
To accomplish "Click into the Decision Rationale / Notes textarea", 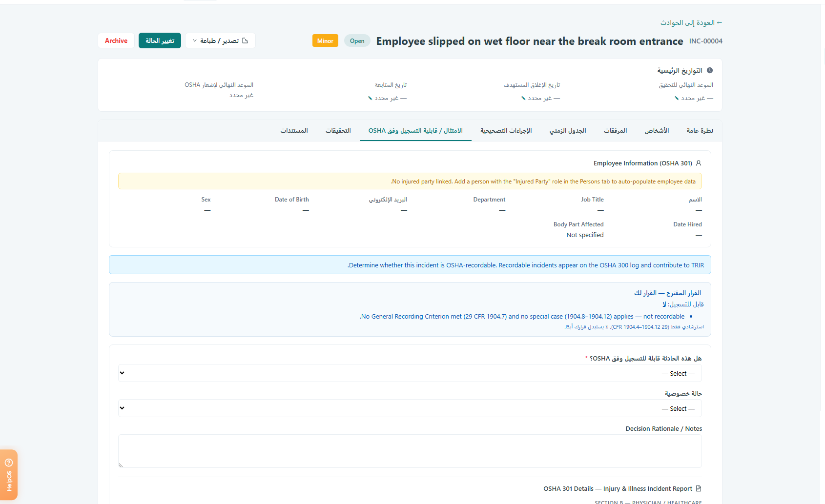I will 410,451.
